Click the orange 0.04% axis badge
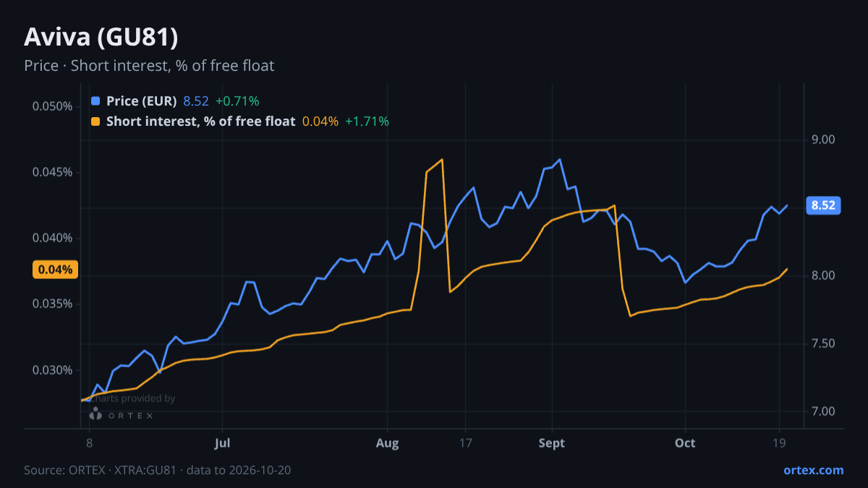 (55, 270)
